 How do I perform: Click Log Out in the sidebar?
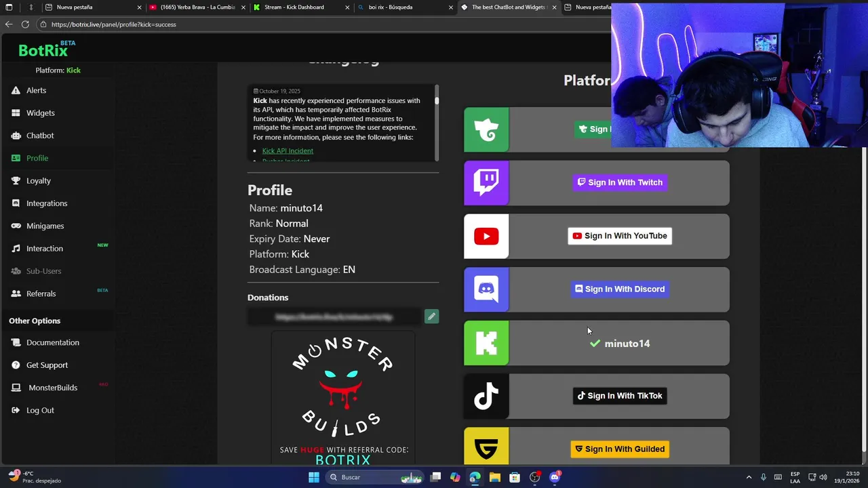[40, 410]
